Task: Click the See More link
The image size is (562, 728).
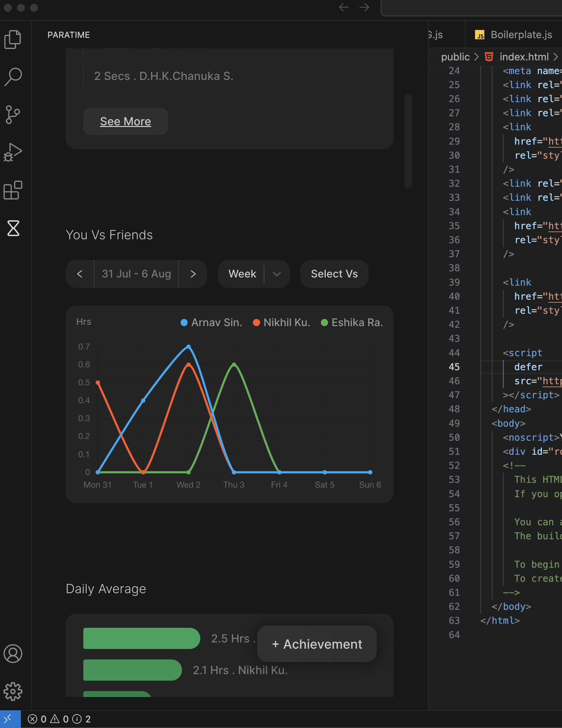Action: tap(125, 121)
